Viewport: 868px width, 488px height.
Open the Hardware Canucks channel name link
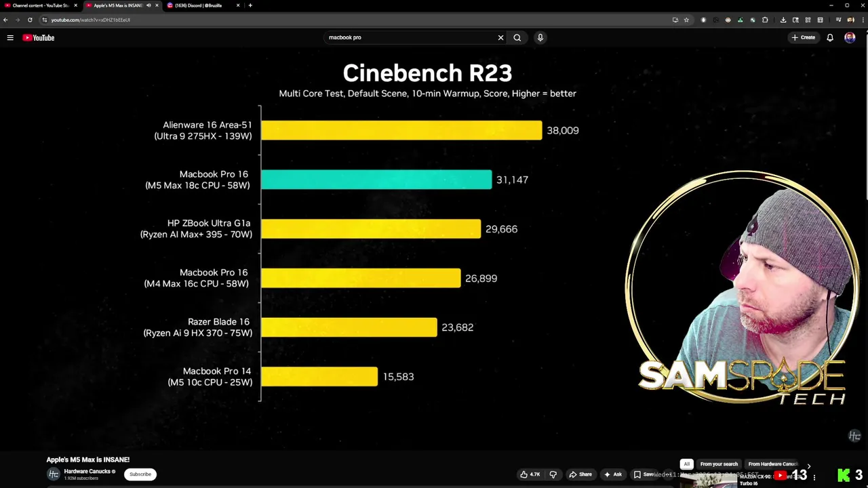tap(87, 472)
